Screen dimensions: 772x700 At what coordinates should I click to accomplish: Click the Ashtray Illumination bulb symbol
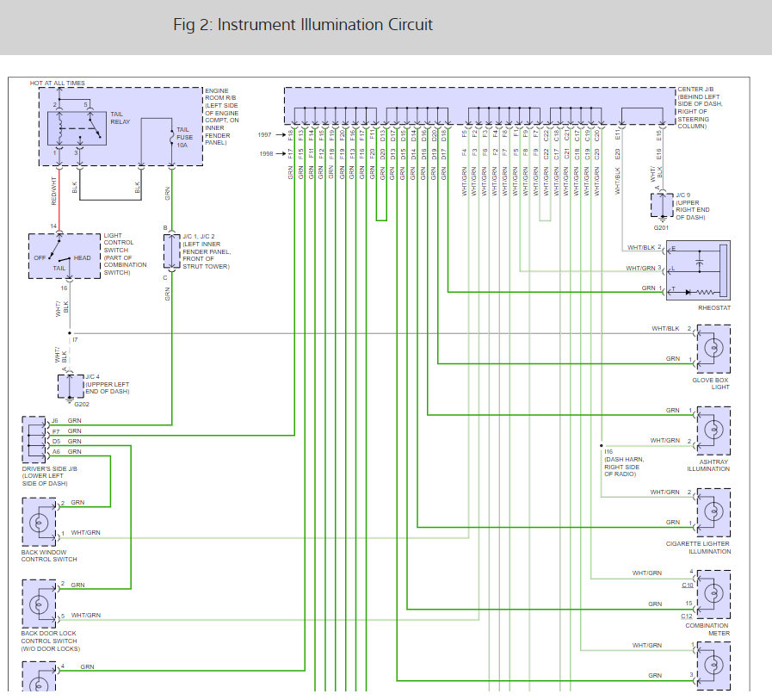(x=713, y=431)
